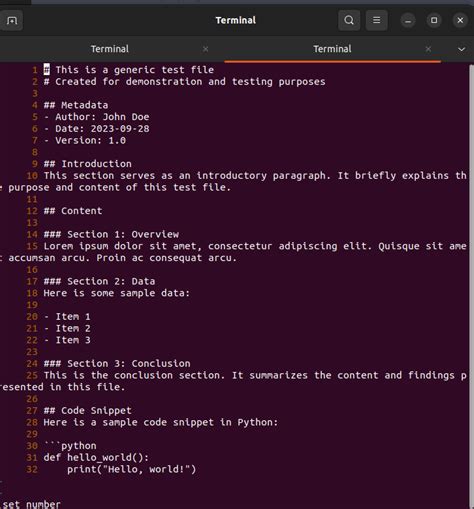Click the block cursor on line 1

click(47, 70)
